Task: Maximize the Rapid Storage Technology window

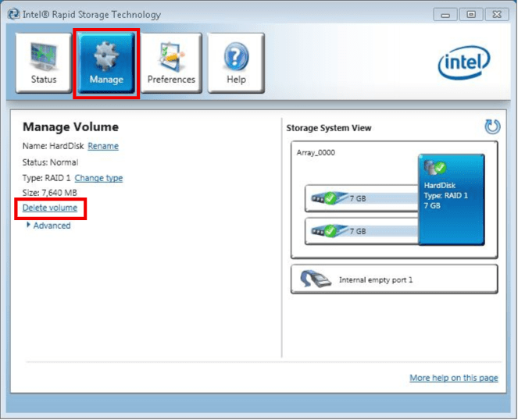Action: click(x=471, y=15)
